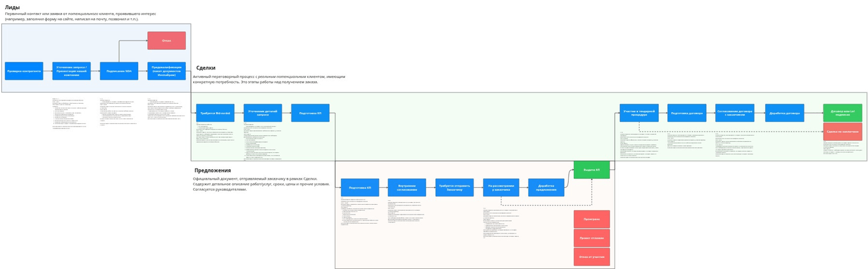Select the 'Подписание NDA' block
Screen dimensions: 868x269
click(x=119, y=71)
